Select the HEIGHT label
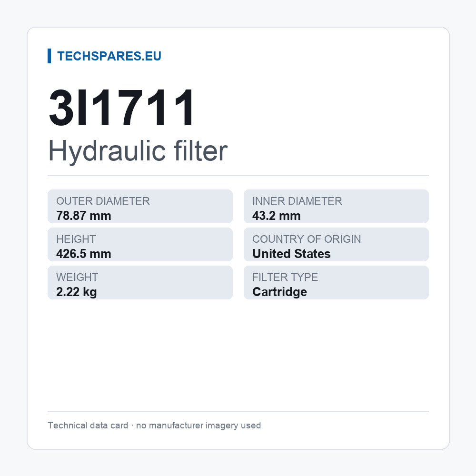476x476 pixels. click(76, 239)
